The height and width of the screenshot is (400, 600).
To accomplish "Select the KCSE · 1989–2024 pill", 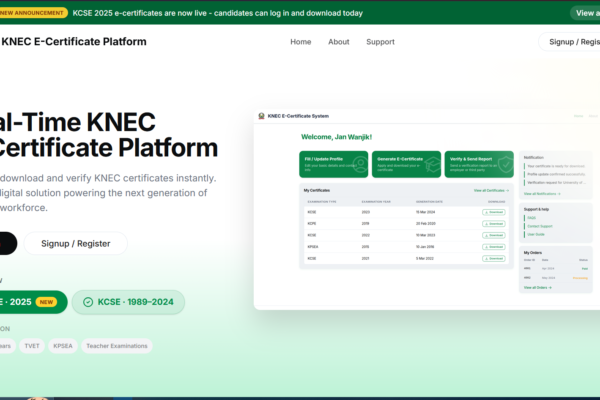I will tap(128, 302).
